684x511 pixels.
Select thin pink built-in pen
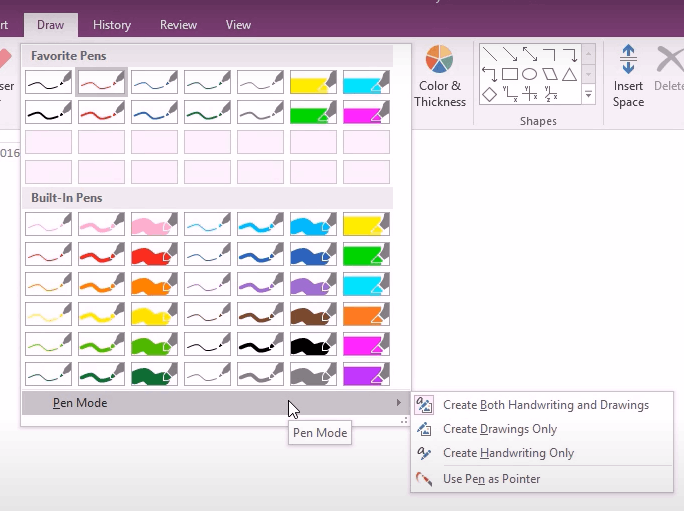(48, 224)
